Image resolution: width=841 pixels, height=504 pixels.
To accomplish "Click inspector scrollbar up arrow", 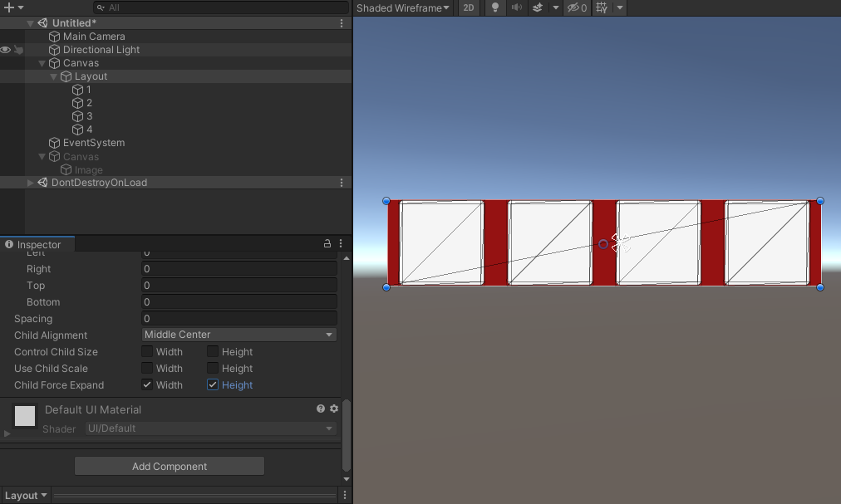I will tap(347, 258).
